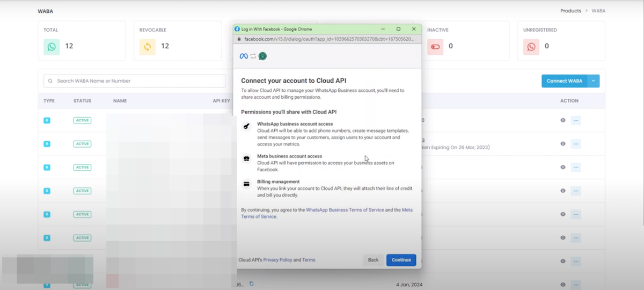Viewport: 644px width, 290px height.
Task: Click the lock icon in popup address bar
Action: click(x=239, y=39)
